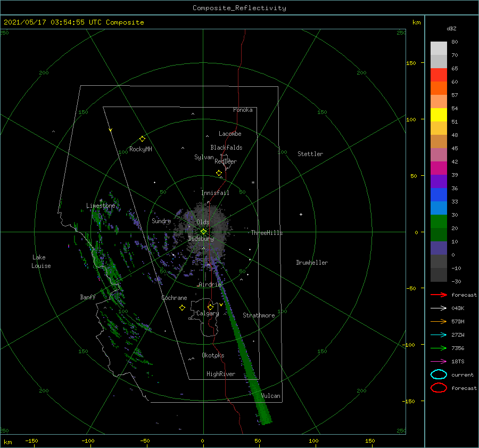Click the magenta 18TS arrow legend icon

tap(439, 361)
